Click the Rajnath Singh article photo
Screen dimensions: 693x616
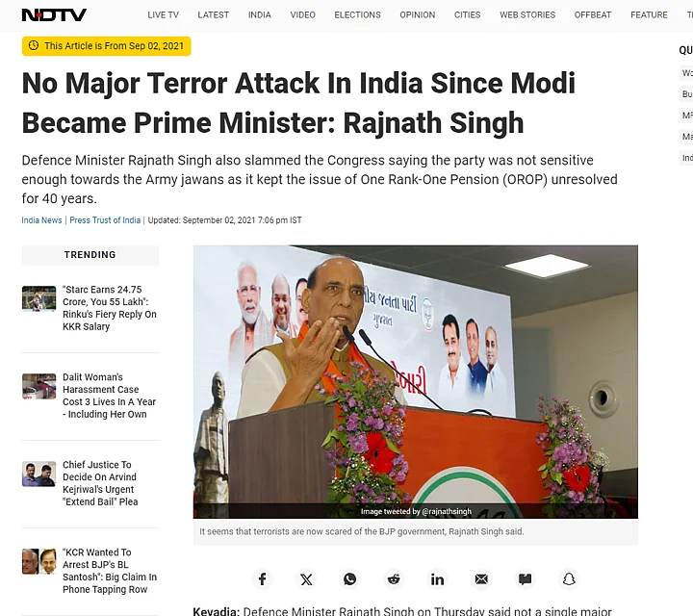416,382
